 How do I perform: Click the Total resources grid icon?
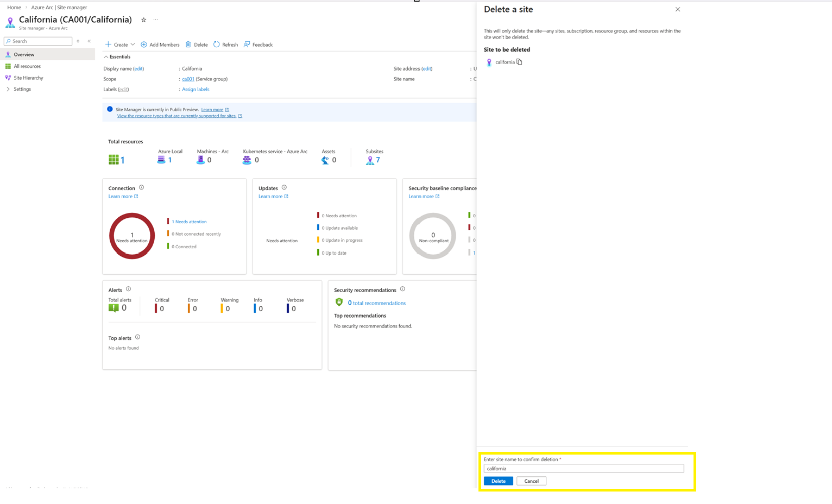[x=114, y=160]
